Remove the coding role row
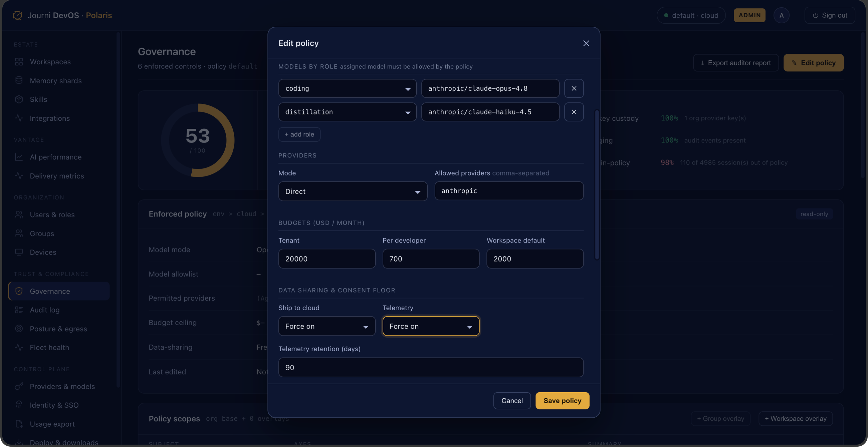Screen dimensions: 868x447 pyautogui.click(x=574, y=88)
